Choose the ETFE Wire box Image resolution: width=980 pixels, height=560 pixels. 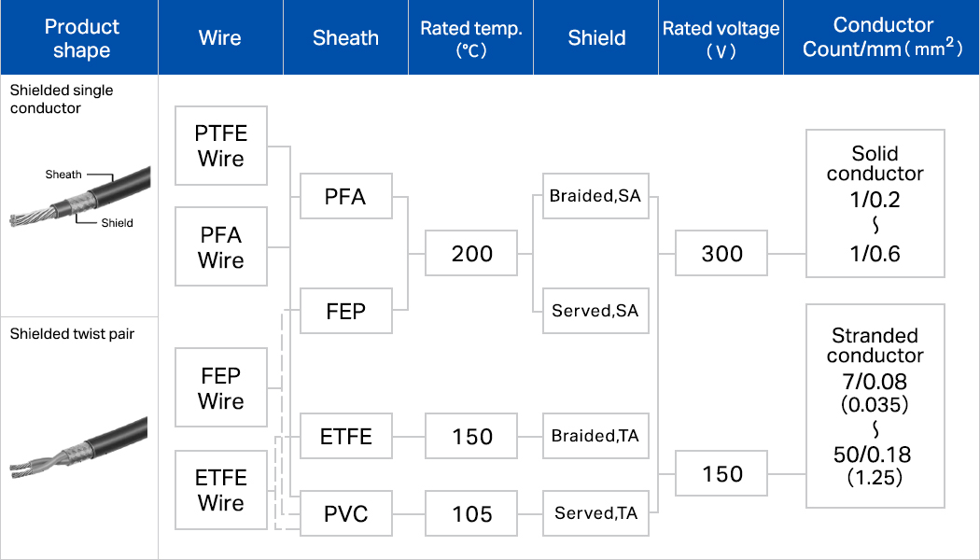tap(221, 490)
